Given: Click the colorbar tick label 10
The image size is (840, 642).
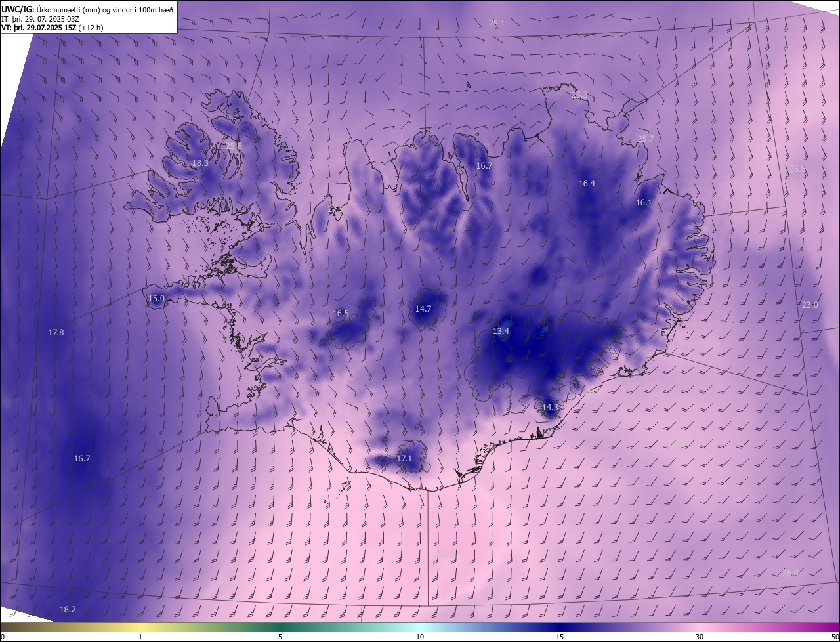Looking at the screenshot, I should pos(420,637).
